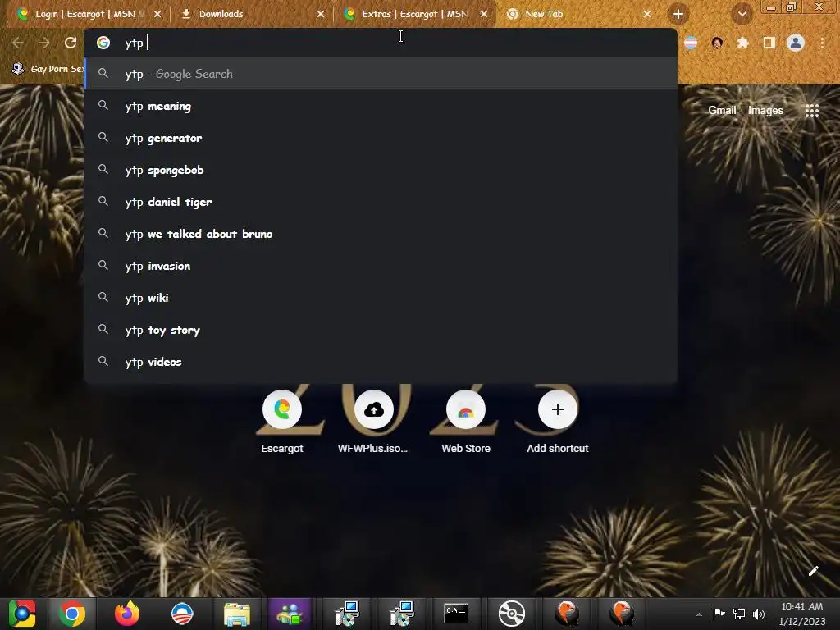Open the WFWPlus.iso shortcut
This screenshot has width=840, height=630.
click(x=373, y=422)
